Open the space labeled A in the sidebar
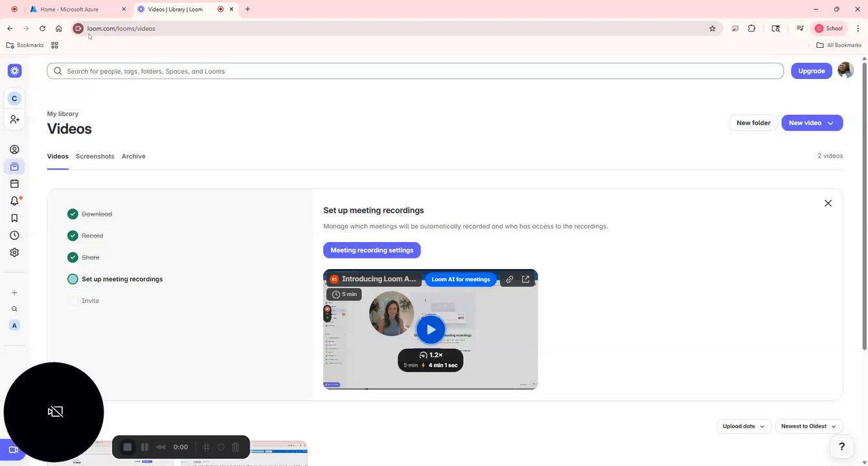This screenshot has height=466, width=868. [x=14, y=326]
